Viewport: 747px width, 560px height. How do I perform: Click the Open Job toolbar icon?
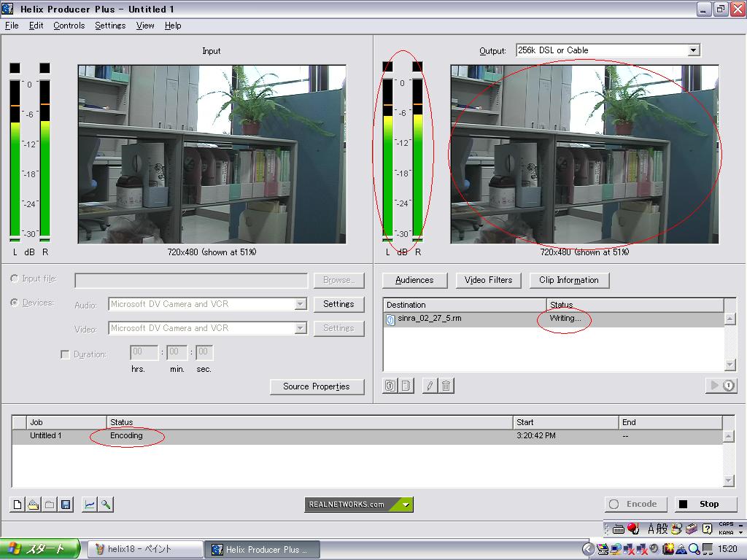pos(34,505)
